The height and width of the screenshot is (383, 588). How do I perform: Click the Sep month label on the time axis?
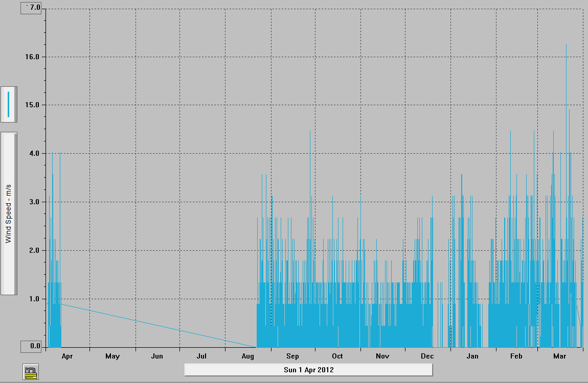coord(292,356)
